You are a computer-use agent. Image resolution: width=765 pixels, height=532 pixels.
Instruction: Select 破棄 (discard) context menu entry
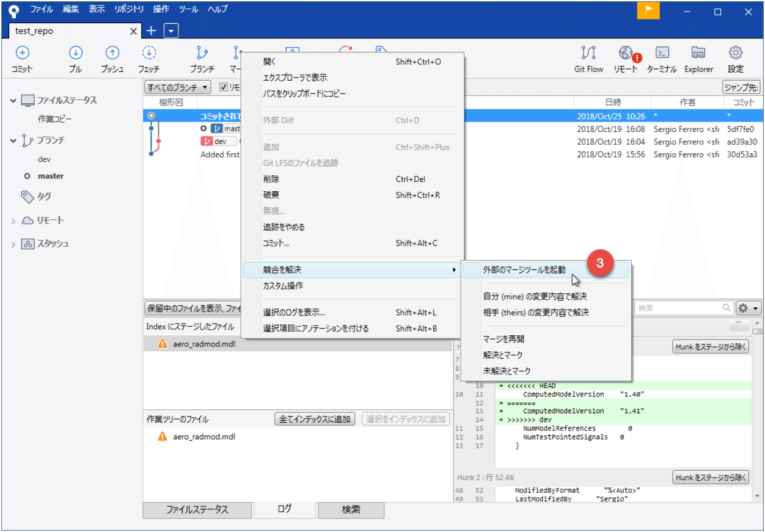coord(351,195)
